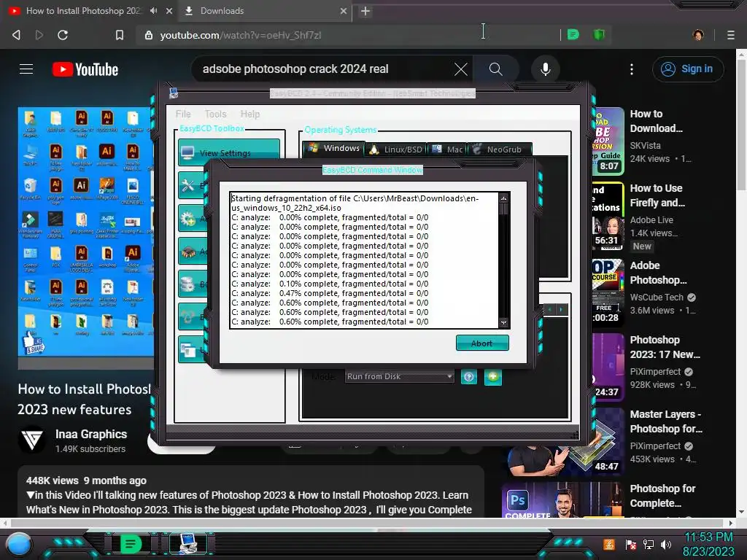This screenshot has height=560, width=747.
Task: Switch to the Downloads tab
Action: pos(266,11)
